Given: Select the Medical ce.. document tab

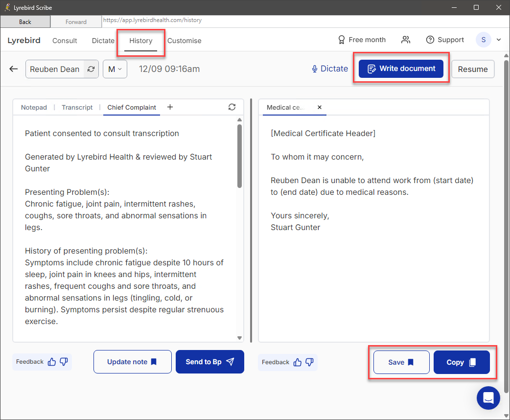Looking at the screenshot, I should tap(285, 107).
